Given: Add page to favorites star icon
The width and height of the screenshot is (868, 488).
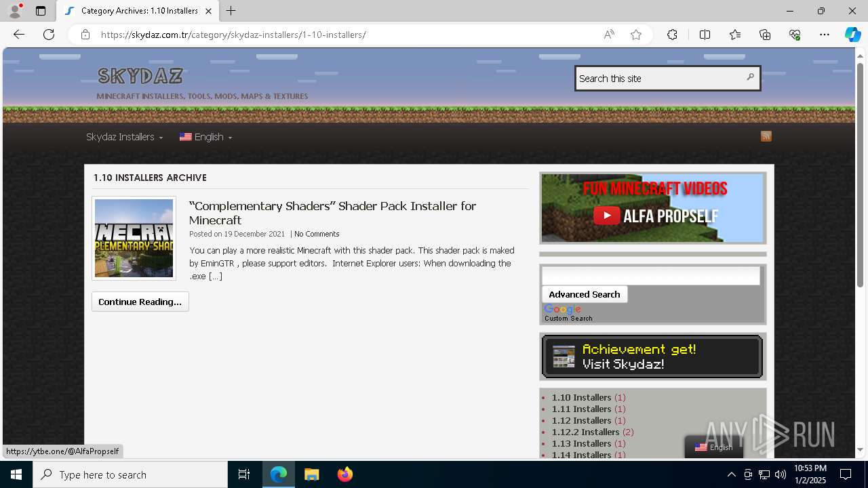Looking at the screenshot, I should [636, 35].
